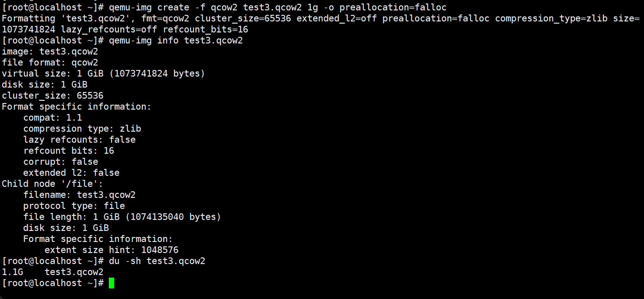Click the 'extent size hint: 1048576' line

[x=111, y=250]
